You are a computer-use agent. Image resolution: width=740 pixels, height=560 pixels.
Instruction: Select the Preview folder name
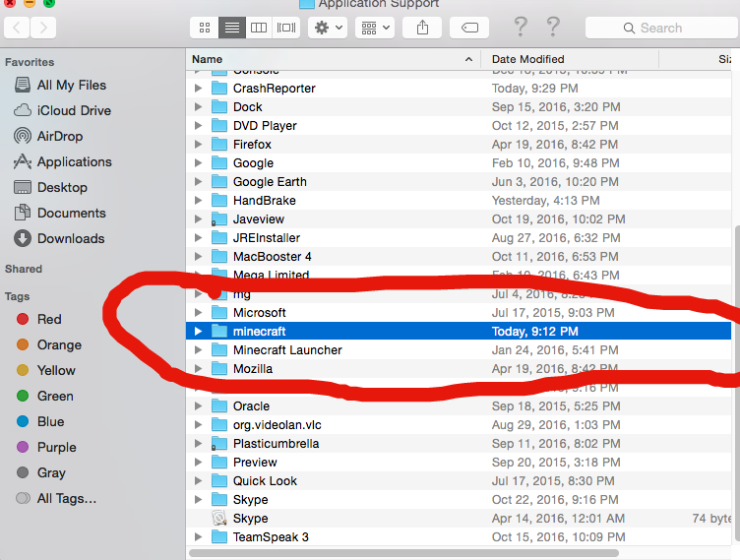255,463
